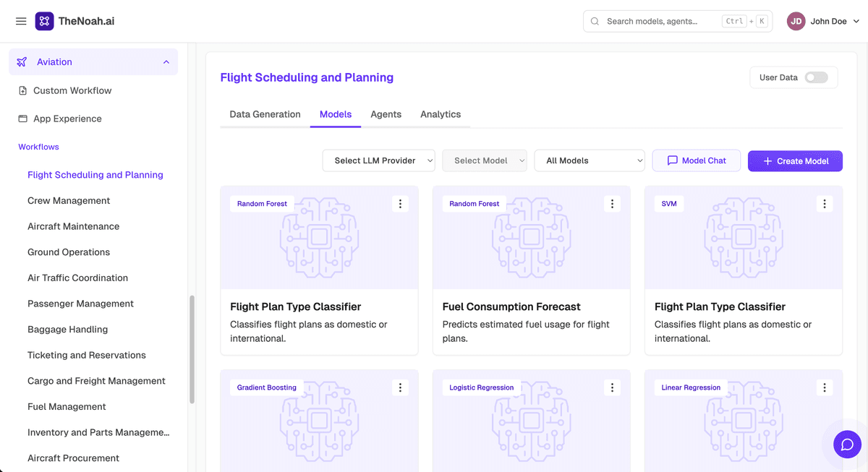Collapse the Aviation section chevron
This screenshot has width=868, height=472.
click(x=166, y=62)
